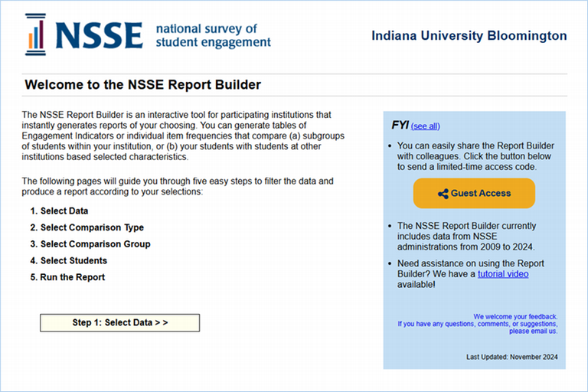Click the Welcome to the NSSE Report Builder heading
Viewport: 588px width, 392px height.
(x=142, y=85)
